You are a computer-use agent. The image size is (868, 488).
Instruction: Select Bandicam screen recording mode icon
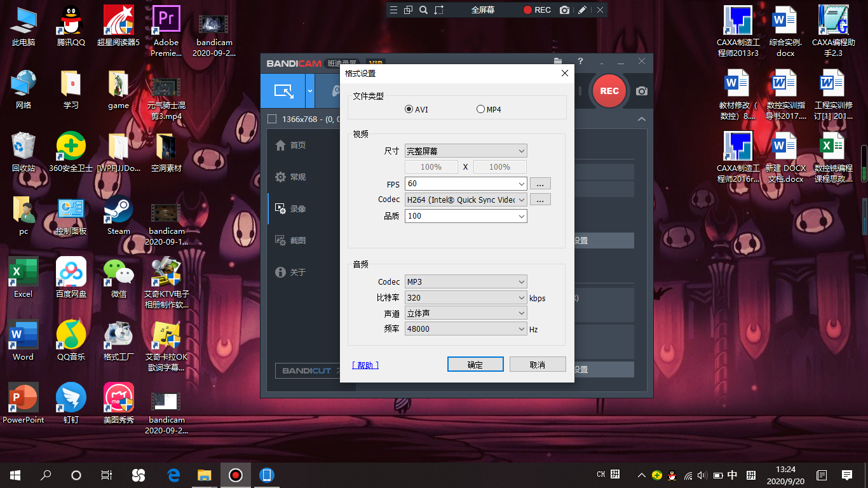click(283, 91)
